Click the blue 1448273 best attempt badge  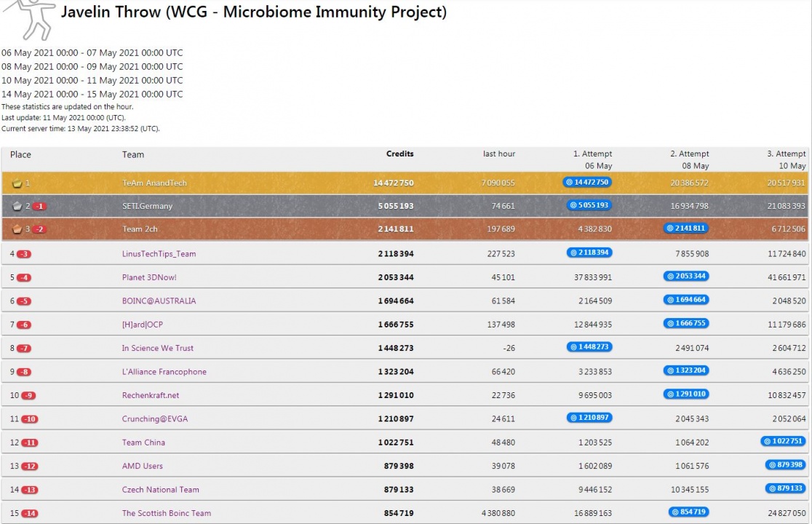point(589,347)
